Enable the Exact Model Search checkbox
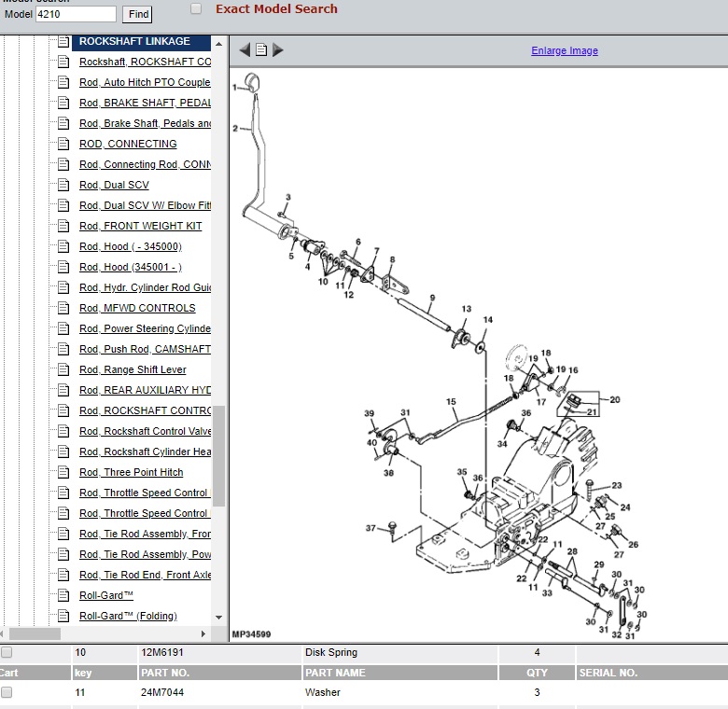Viewport: 728px width, 709px height. click(196, 9)
